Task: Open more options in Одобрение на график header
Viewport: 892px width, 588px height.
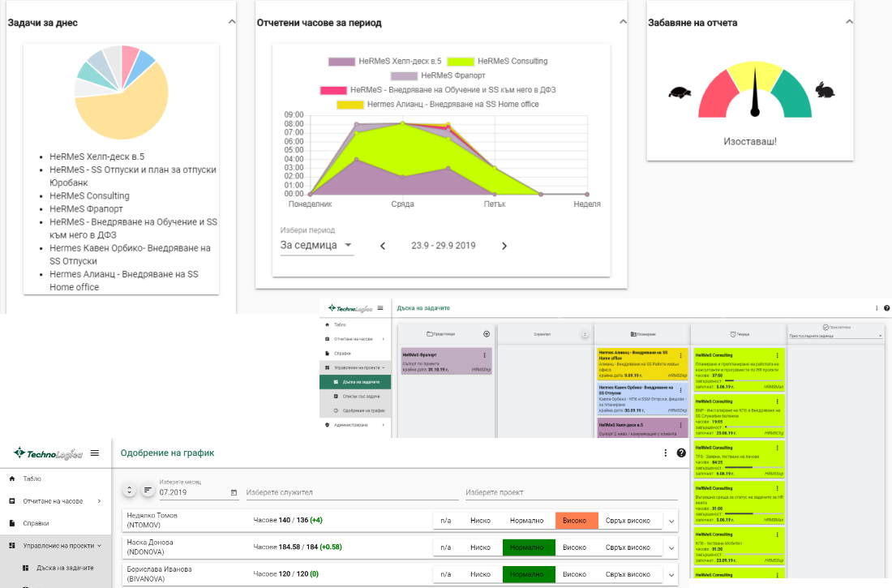Action: [x=665, y=453]
